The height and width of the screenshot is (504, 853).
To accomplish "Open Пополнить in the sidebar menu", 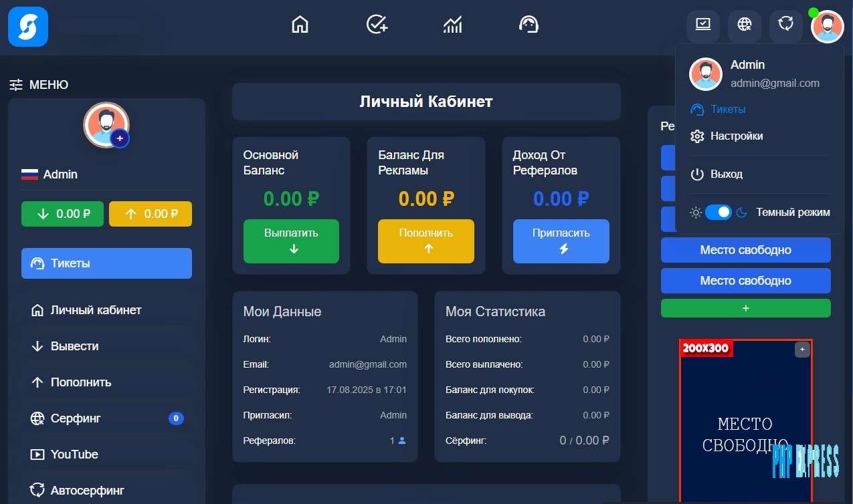I will pyautogui.click(x=106, y=382).
